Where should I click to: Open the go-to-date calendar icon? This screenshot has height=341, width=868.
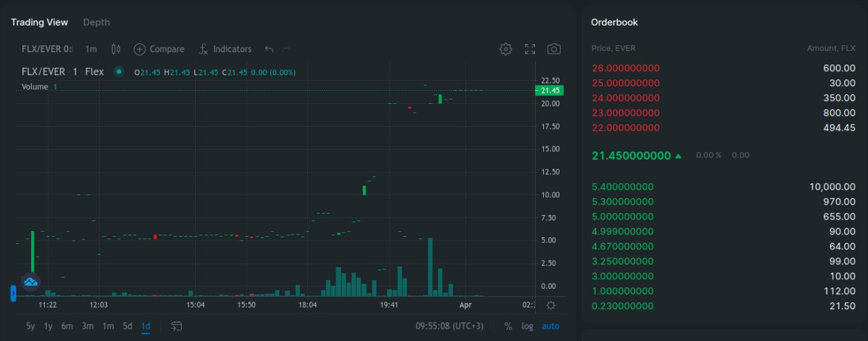(176, 326)
